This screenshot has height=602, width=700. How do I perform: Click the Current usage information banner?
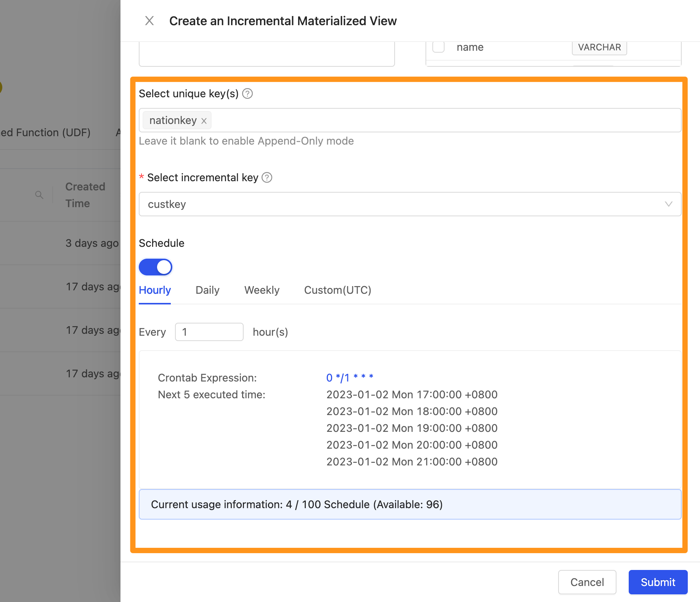(410, 504)
